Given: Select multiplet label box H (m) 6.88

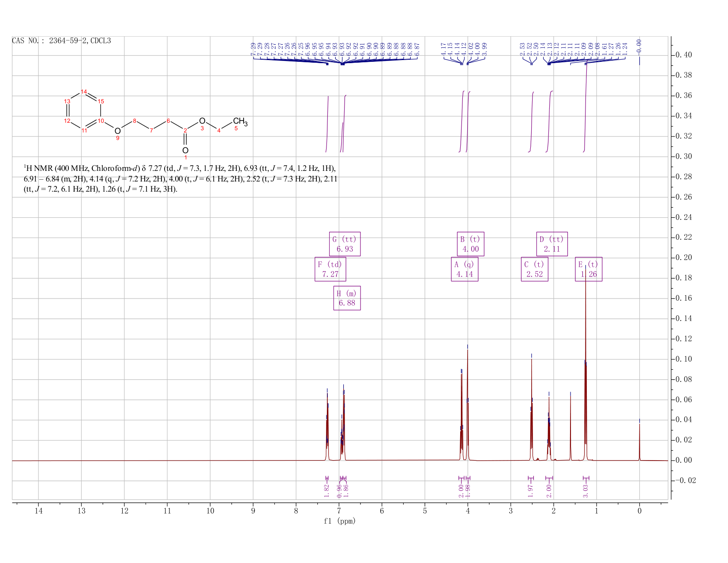Looking at the screenshot, I should pos(347,298).
